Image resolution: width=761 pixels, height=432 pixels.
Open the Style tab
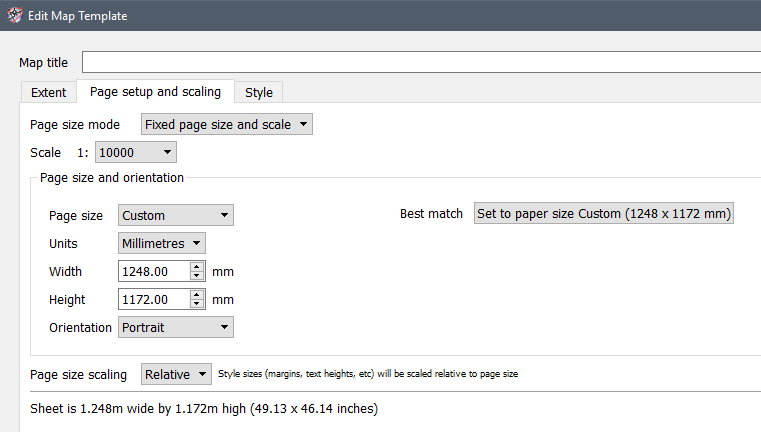258,93
